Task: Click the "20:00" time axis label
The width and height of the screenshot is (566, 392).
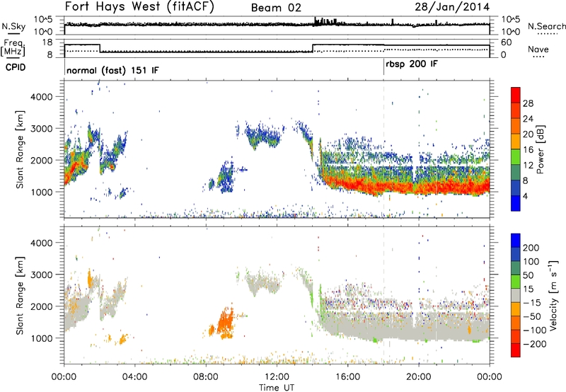Action: click(x=418, y=377)
